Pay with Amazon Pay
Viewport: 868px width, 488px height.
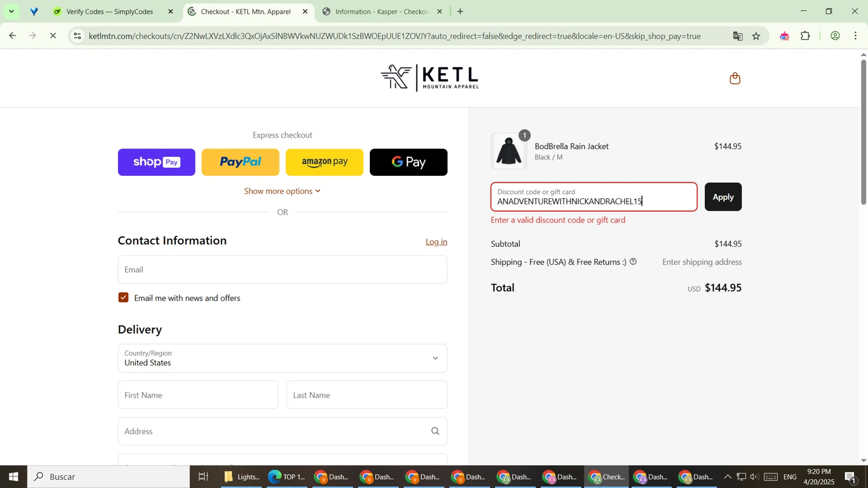(x=325, y=162)
